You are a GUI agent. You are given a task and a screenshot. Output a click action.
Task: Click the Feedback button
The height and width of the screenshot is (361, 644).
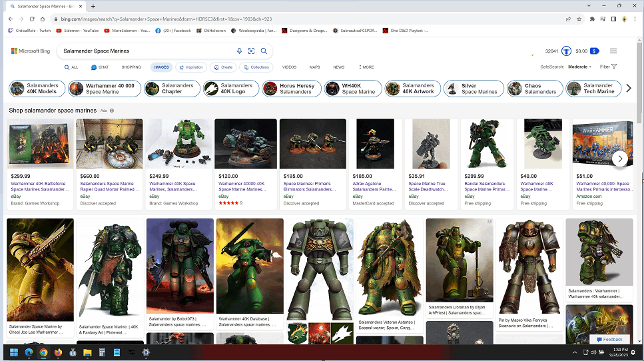point(609,339)
